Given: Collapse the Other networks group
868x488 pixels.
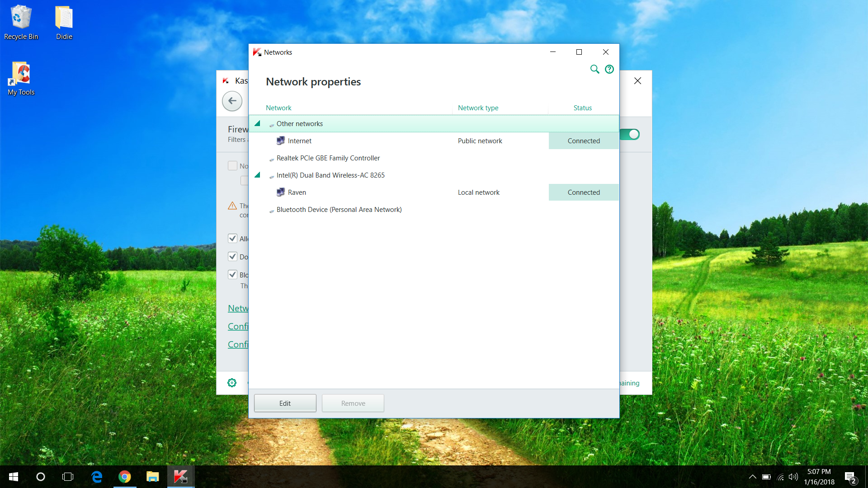Looking at the screenshot, I should [x=257, y=123].
